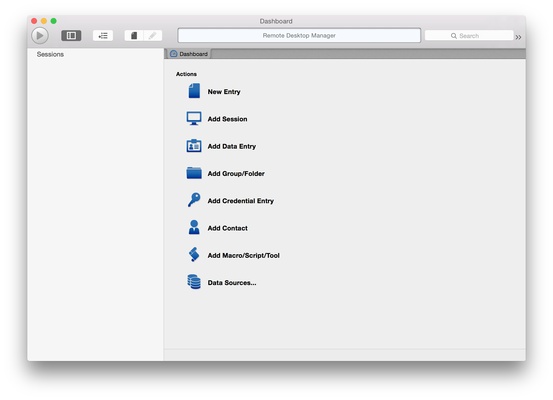
Task: Choose the Add Macro/Script/Tool action
Action: pos(244,255)
